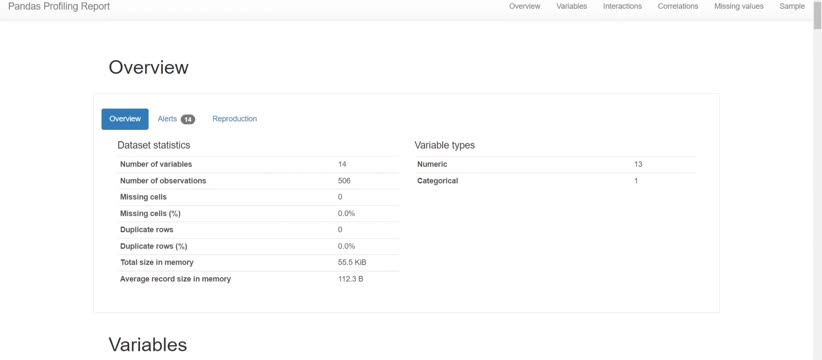Click the Variable types heading
Image resolution: width=822 pixels, height=360 pixels.
pos(445,145)
